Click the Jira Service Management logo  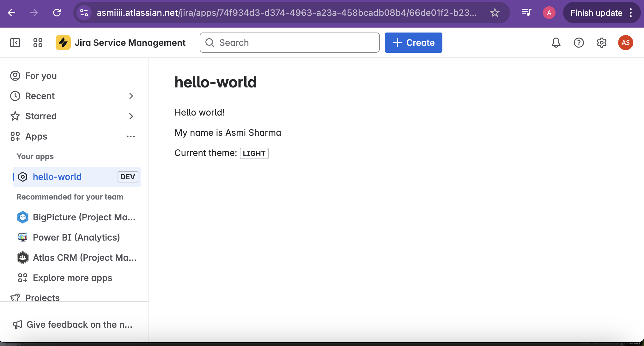[x=63, y=43]
